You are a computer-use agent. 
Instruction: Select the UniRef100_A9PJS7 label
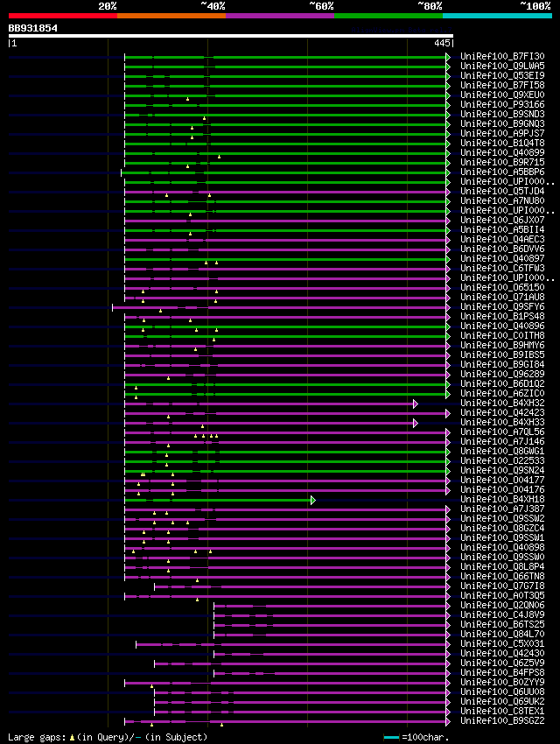tap(502, 133)
